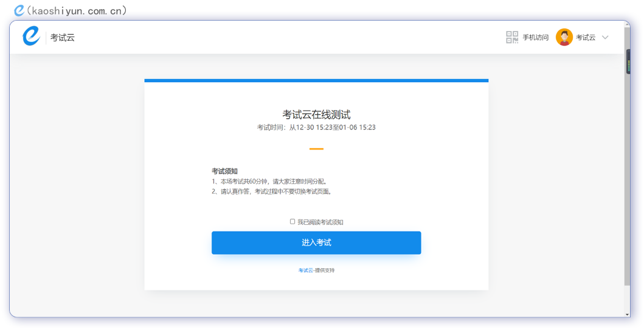Image resolution: width=644 pixels, height=330 pixels.
Task: Open the 考试云 footer support link
Action: click(305, 270)
